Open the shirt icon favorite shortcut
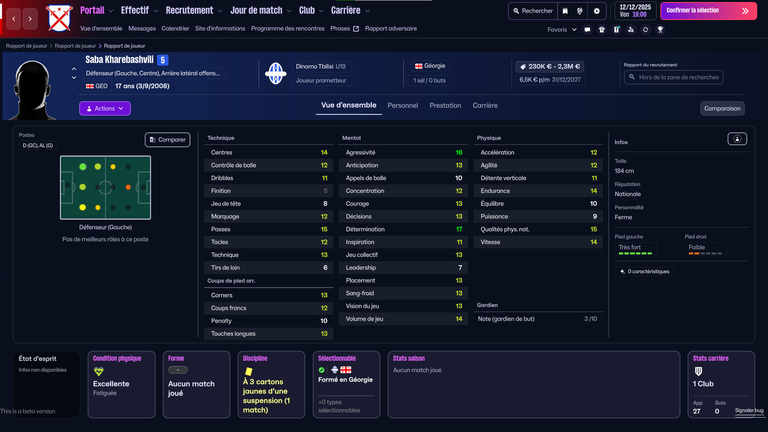Viewport: 768px width, 432px height. [601, 30]
